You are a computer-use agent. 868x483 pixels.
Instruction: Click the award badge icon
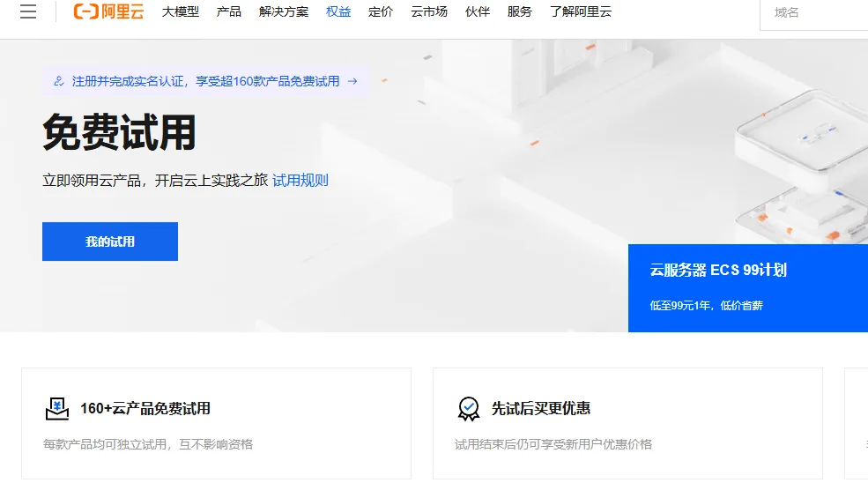click(468, 409)
